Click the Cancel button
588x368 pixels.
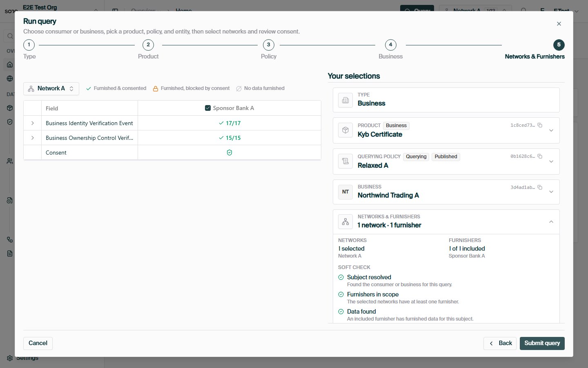38,343
